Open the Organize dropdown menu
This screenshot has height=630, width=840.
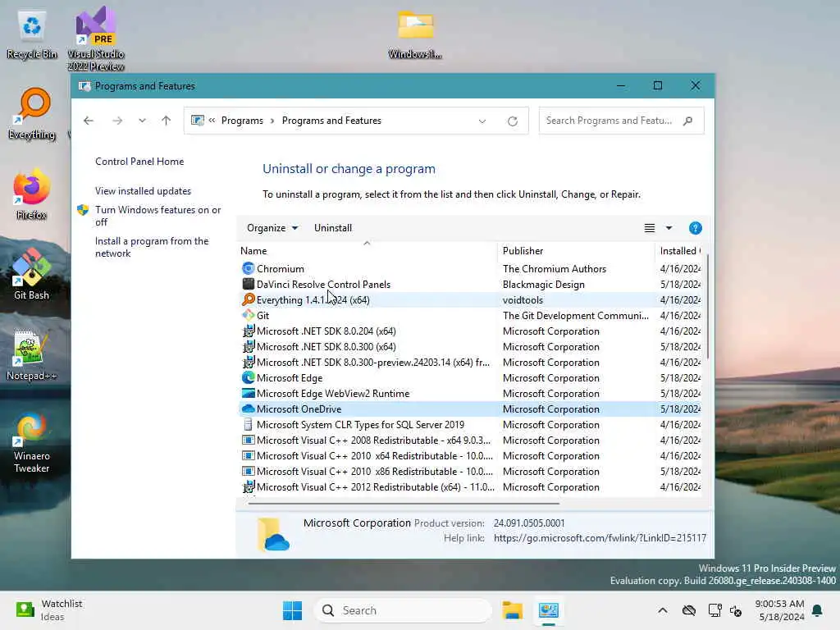[272, 228]
